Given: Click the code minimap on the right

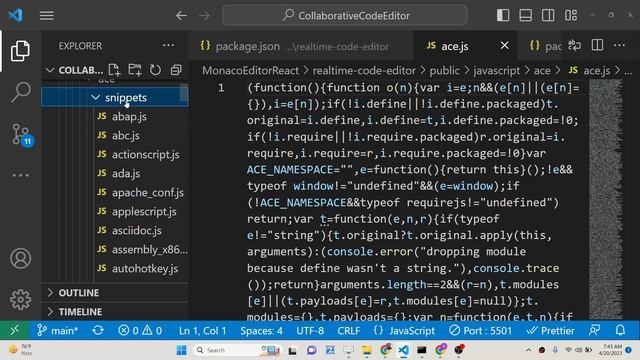Looking at the screenshot, I should pyautogui.click(x=607, y=199).
